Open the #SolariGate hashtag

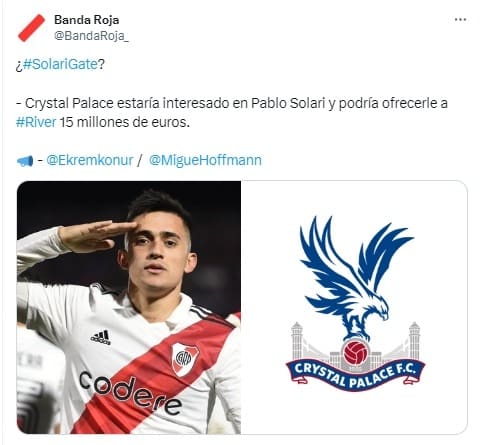click(60, 64)
